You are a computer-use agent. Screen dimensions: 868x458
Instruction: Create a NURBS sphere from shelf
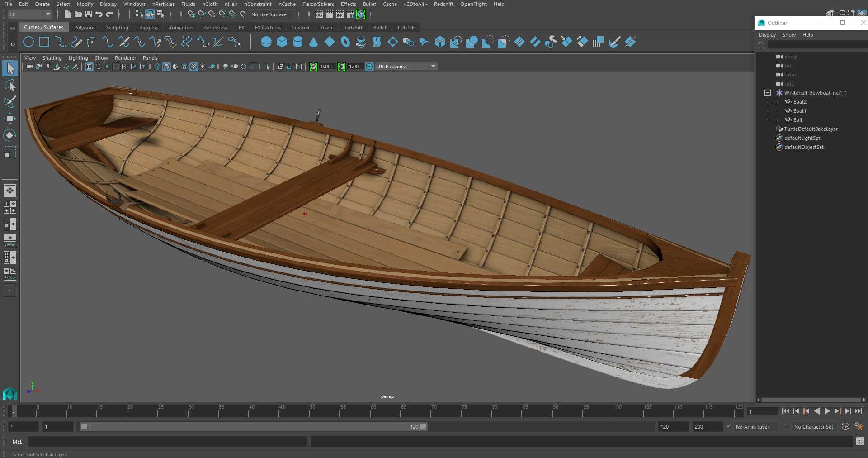click(266, 42)
